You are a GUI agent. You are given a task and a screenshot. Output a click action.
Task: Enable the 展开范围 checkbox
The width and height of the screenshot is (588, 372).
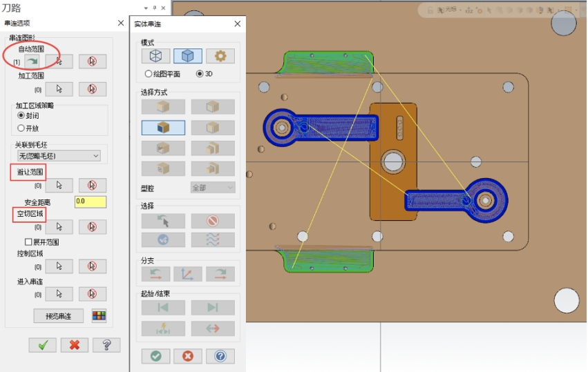(28, 242)
